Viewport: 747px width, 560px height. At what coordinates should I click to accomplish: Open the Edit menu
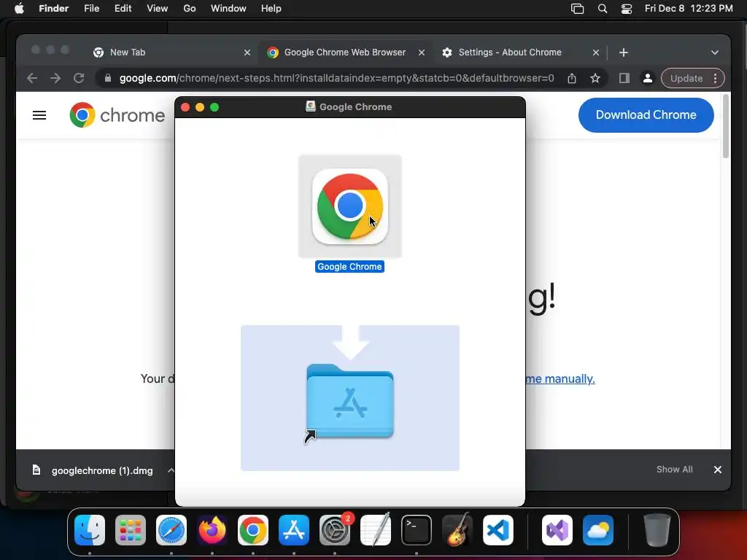tap(123, 9)
